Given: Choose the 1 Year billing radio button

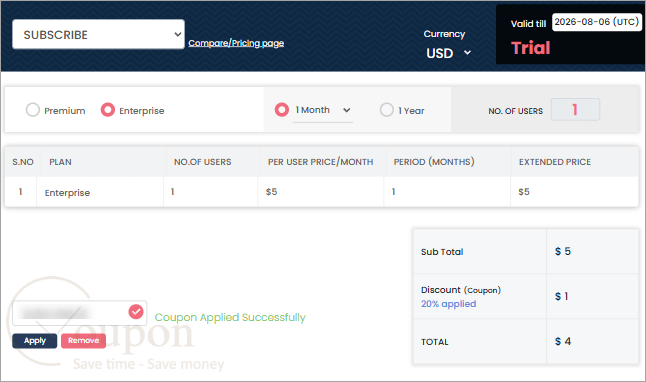Looking at the screenshot, I should [x=386, y=110].
